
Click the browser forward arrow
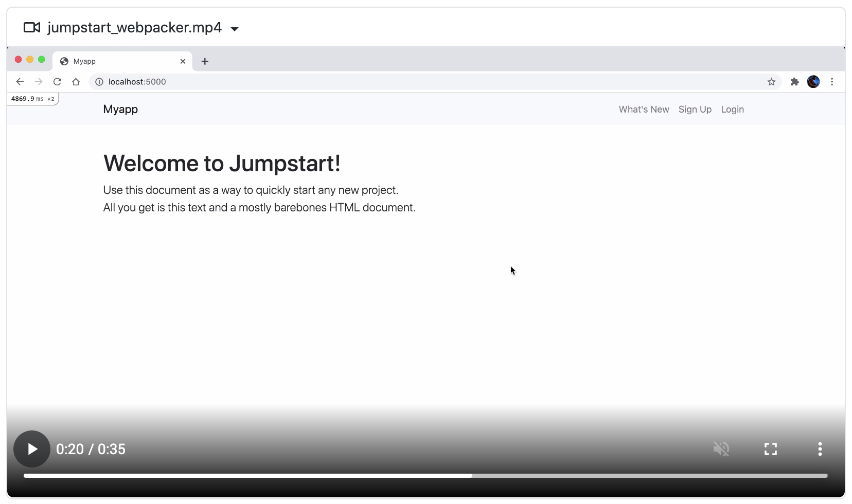39,81
